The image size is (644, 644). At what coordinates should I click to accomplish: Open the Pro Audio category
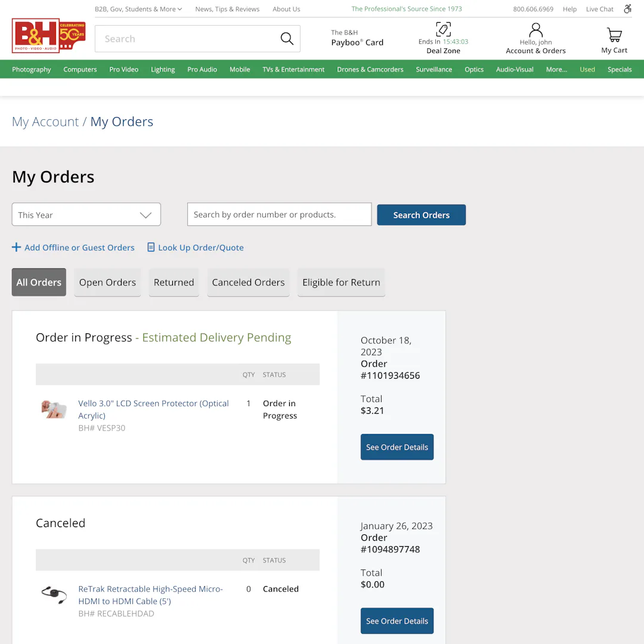point(202,69)
